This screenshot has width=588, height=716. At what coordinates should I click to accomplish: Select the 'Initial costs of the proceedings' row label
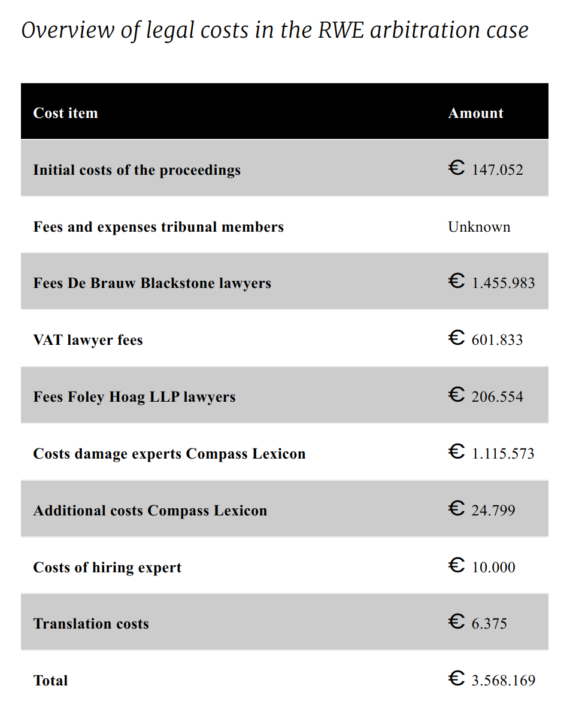[x=137, y=170]
